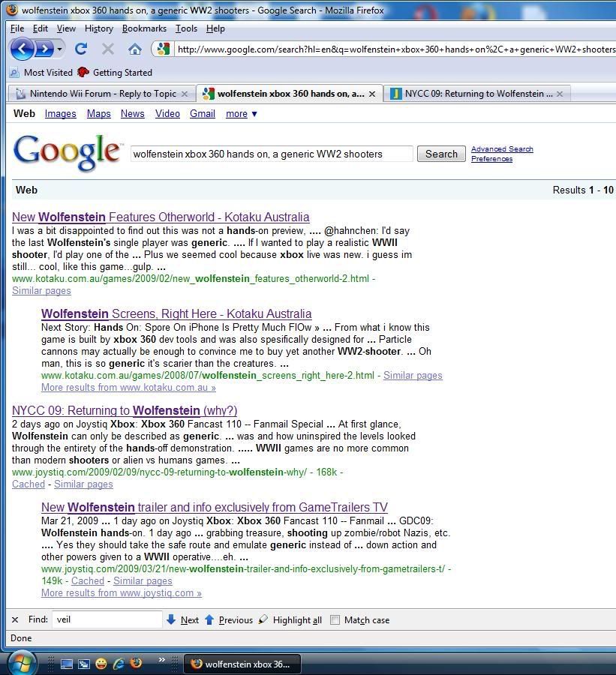Open the Advanced Search link
This screenshot has width=616, height=675.
pos(502,149)
